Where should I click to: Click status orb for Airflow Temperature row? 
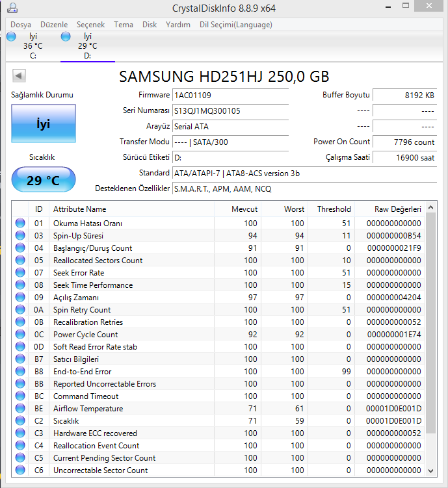[20, 408]
